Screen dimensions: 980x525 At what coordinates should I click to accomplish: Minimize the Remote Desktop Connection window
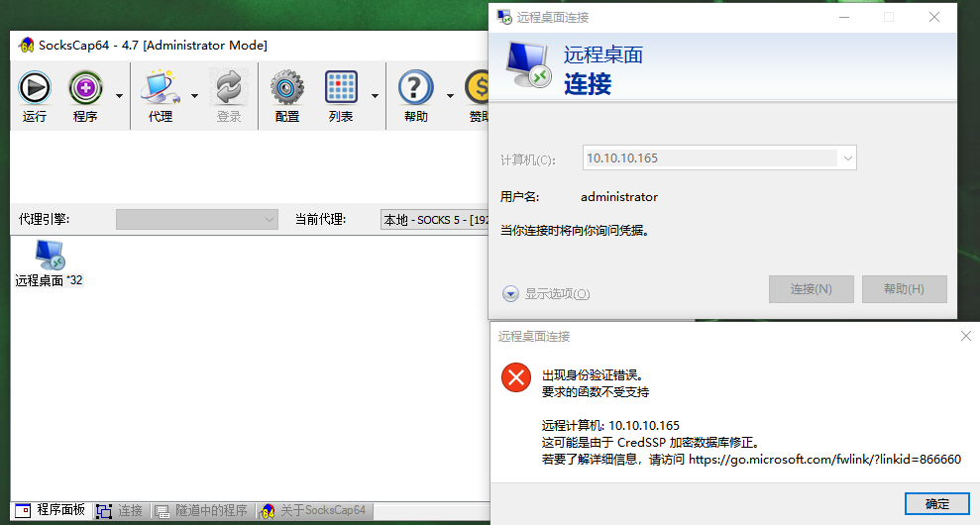point(844,17)
